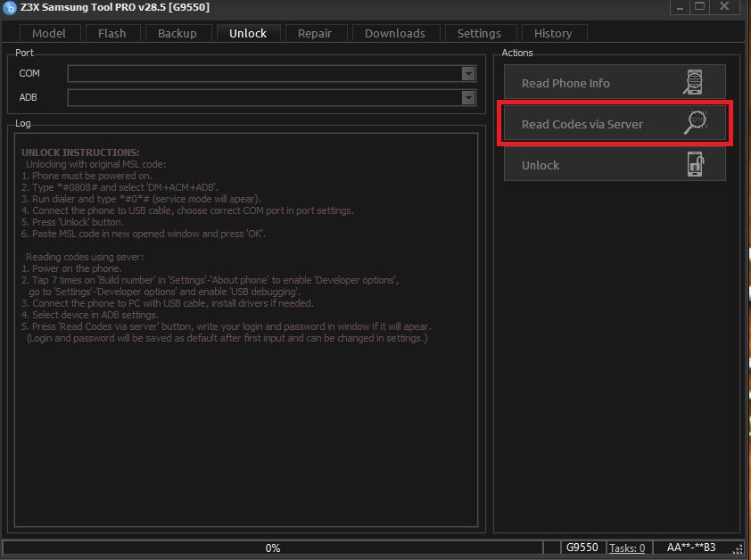The width and height of the screenshot is (751, 560).
Task: Expand the ADB device dropdown arrow
Action: pos(468,98)
